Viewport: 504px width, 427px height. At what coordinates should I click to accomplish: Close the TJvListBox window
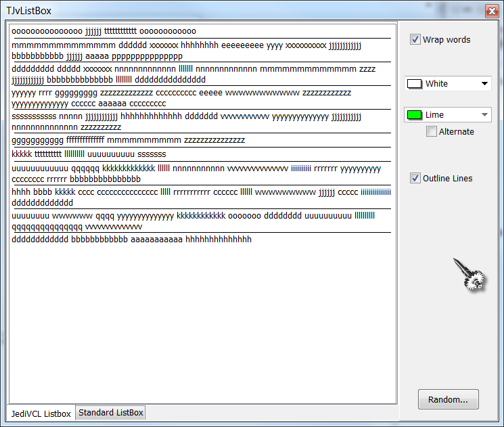[491, 12]
